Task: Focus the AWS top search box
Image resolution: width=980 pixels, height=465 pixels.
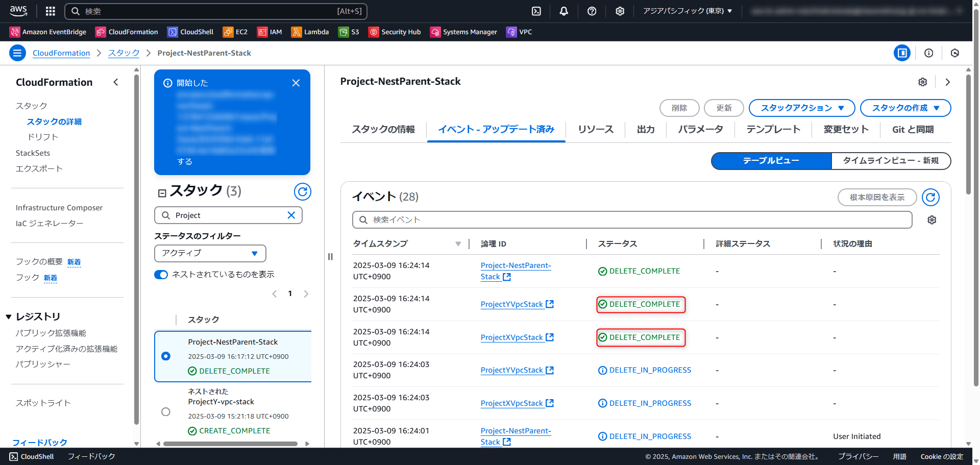Action: click(x=216, y=11)
